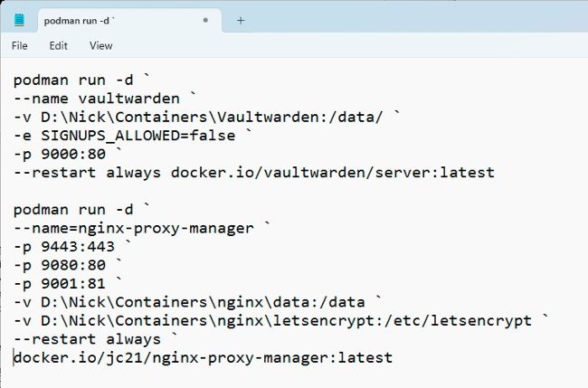
Task: Place cursor on the SIGNUPS_ALLOWED=false line
Action: [136, 135]
